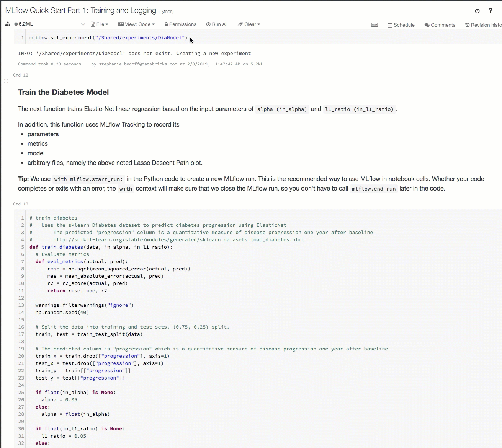Screen dimensions: 502x448
Task: Click line number 5 in Cmd 13
Action: click(23, 247)
